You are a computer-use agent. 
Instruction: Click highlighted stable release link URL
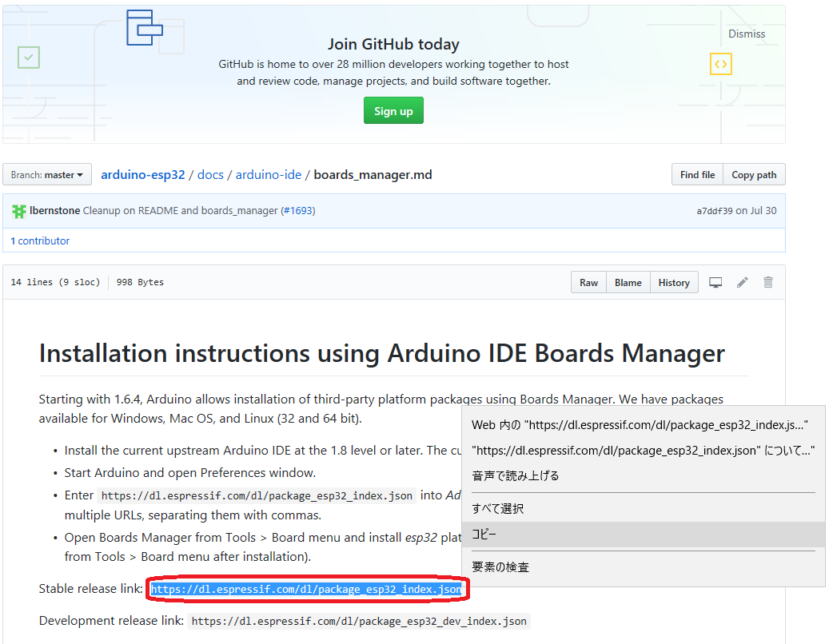[306, 589]
